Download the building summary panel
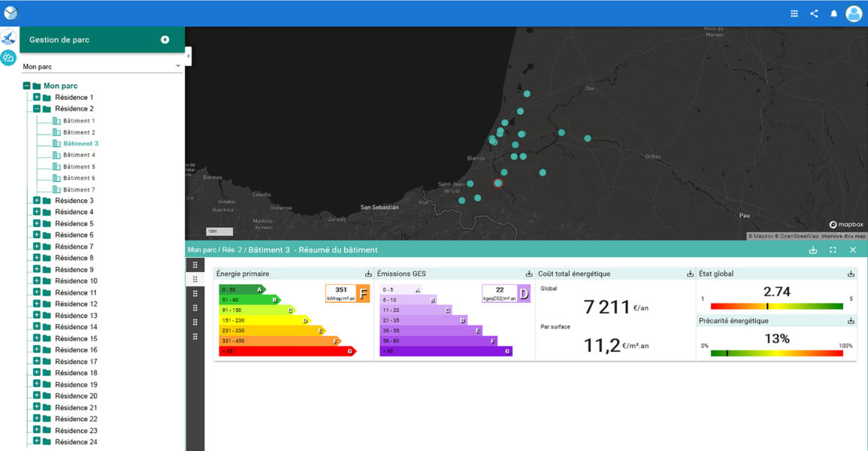868x451 pixels. coord(812,250)
